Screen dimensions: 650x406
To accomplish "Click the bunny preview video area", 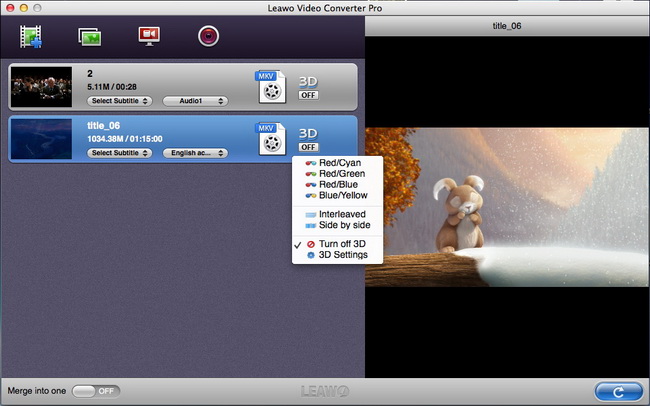I will [507, 207].
